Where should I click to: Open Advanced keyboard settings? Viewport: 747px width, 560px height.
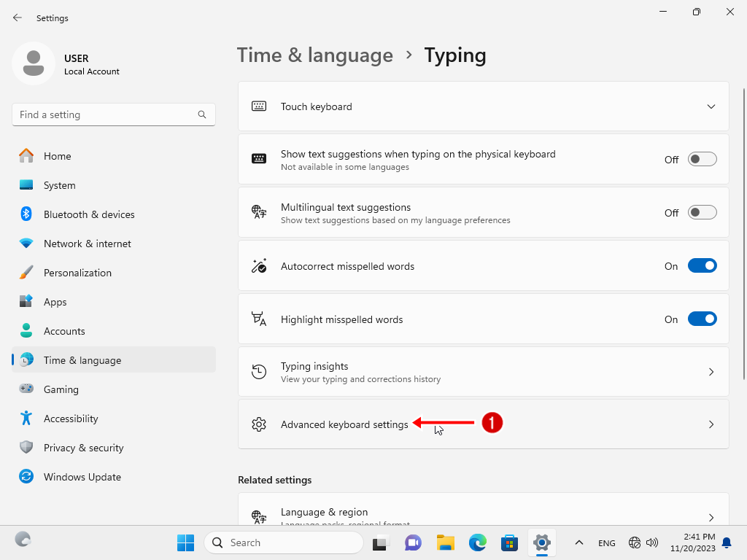click(x=344, y=424)
